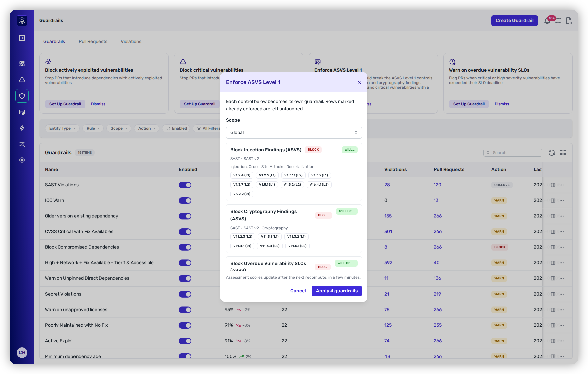Viewport: 588px width, 374px height.
Task: Expand the Entity Type filter
Action: (62, 128)
